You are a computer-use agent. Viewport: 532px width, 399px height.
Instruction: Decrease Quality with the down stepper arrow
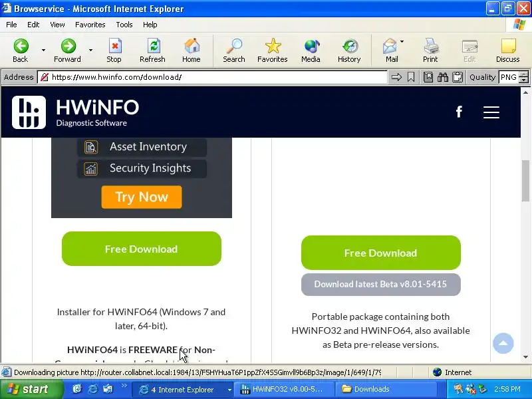point(524,80)
